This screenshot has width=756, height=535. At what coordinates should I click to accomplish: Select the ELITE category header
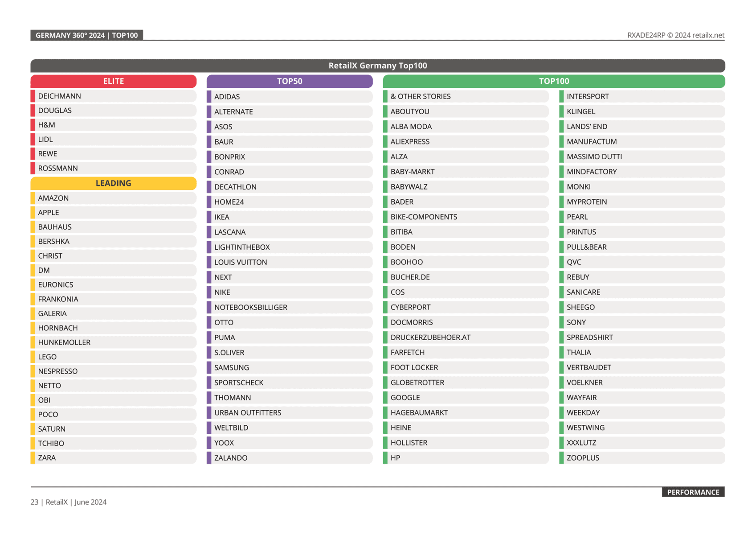click(x=114, y=81)
